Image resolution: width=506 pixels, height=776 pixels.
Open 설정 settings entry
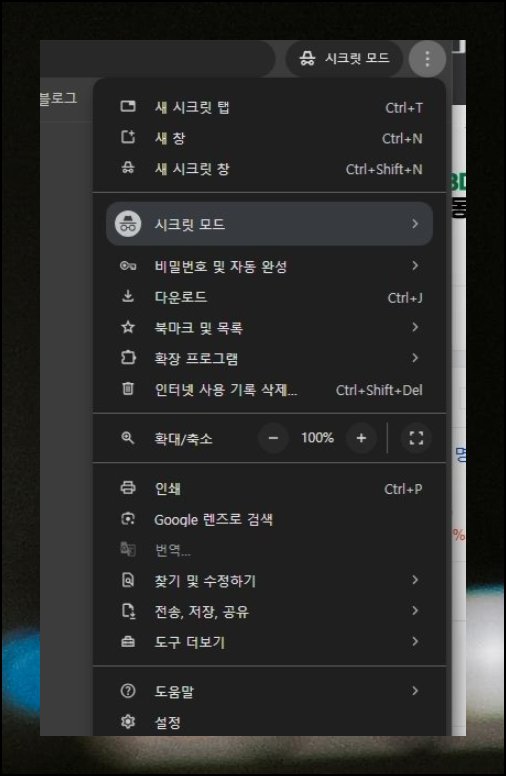[x=269, y=722]
